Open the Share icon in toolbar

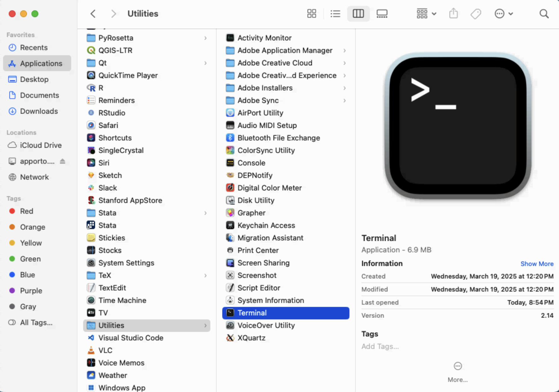point(453,14)
